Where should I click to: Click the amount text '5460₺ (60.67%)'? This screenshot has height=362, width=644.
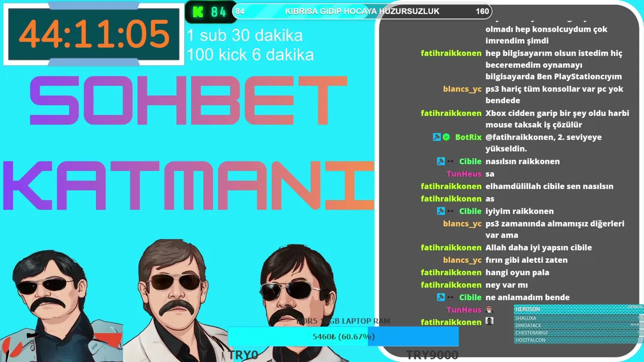[344, 336]
